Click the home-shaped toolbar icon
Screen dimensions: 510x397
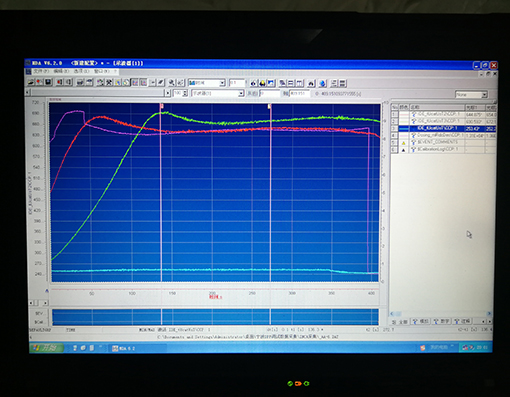[x=311, y=83]
